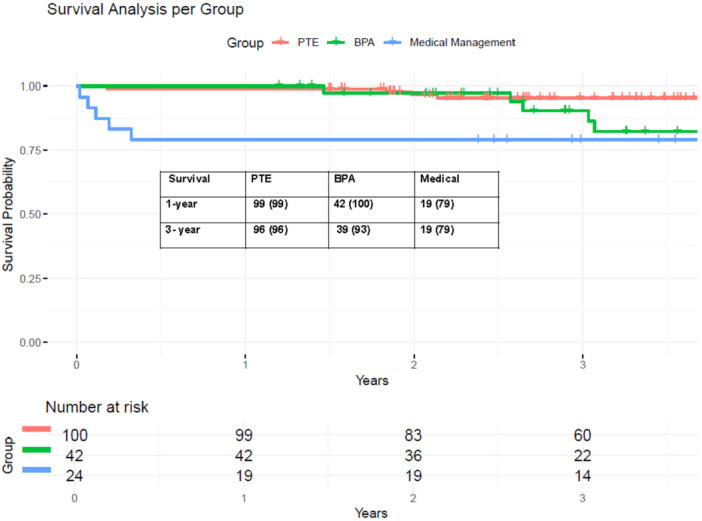Click the Survival header cell in the table
This screenshot has width=702, height=521.
click(x=189, y=179)
